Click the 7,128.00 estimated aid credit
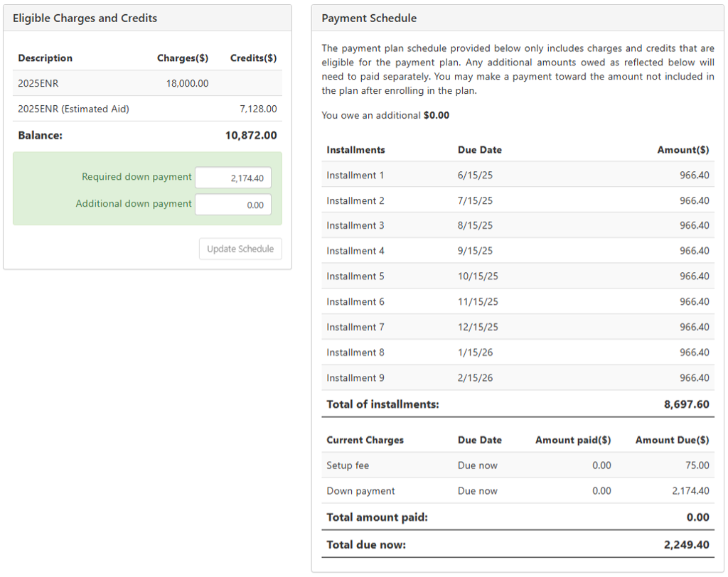 coord(258,109)
